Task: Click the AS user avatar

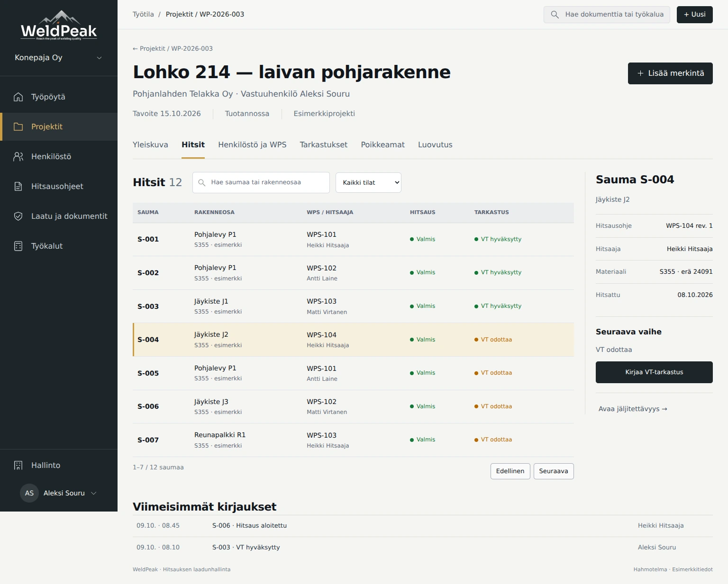Action: 29,493
